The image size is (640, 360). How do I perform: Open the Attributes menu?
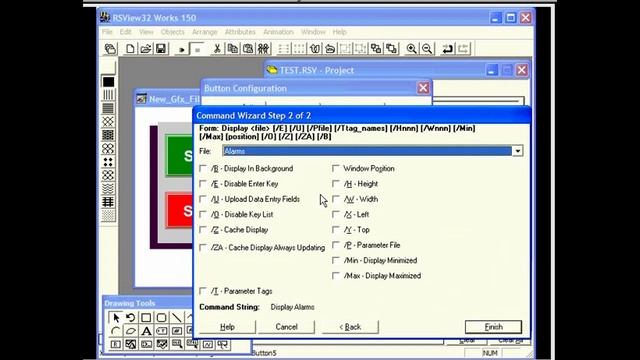240,32
